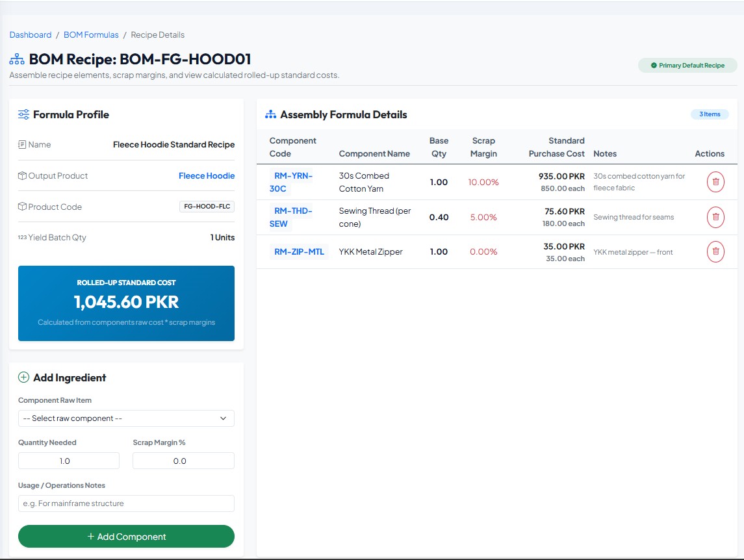The image size is (744, 560).
Task: Click the BOM Recipe: BOM-FG-HOOD01 heading
Action: [140, 59]
